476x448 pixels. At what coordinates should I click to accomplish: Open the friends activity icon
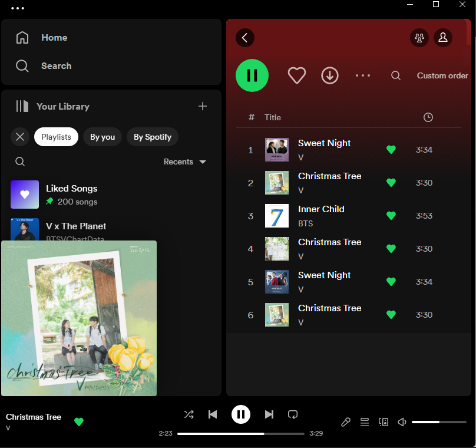point(419,38)
